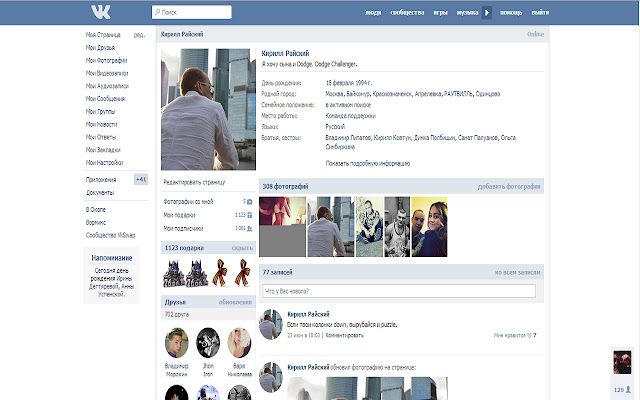Click the heart like icon on first post
This screenshot has height=400, width=640.
(x=529, y=336)
